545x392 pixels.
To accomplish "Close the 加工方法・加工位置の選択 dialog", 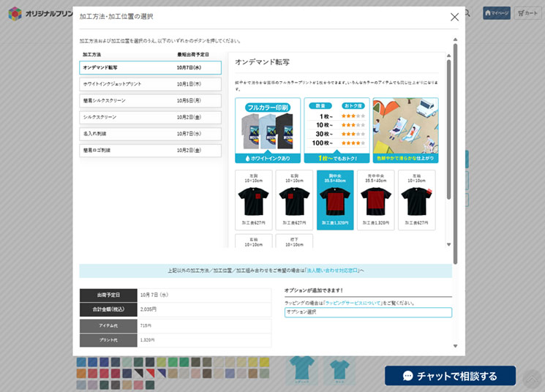I will point(454,17).
